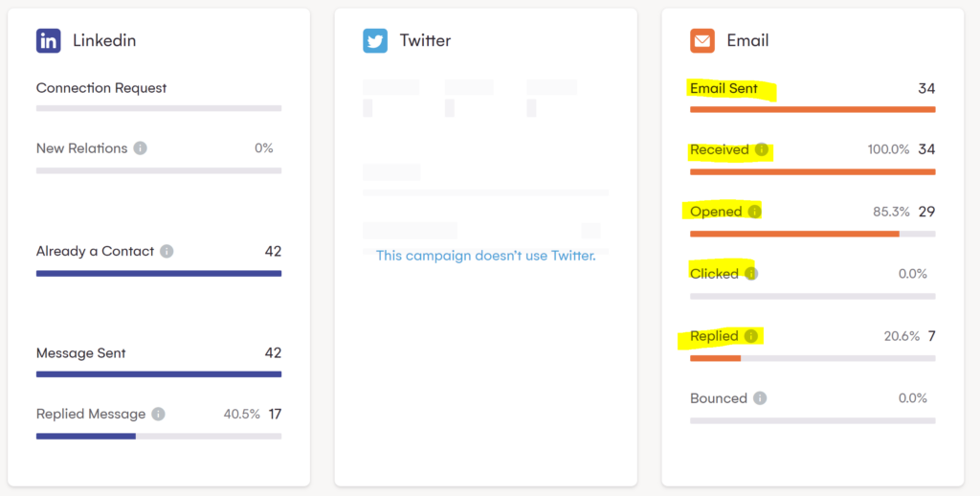Click "This campaign doesn't use Twitter" text
Screen dimensions: 980x496
click(485, 256)
